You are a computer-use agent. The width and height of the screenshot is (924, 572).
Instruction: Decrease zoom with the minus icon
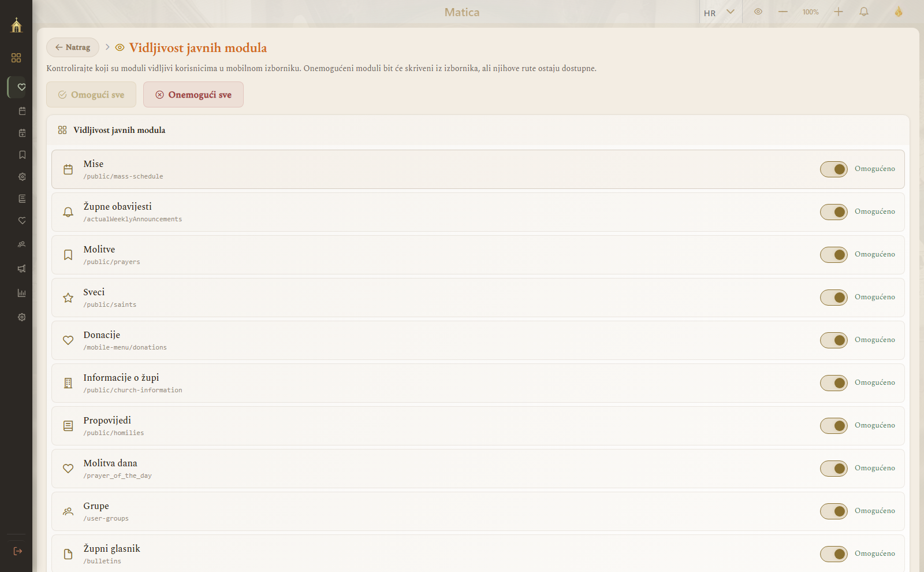[783, 12]
